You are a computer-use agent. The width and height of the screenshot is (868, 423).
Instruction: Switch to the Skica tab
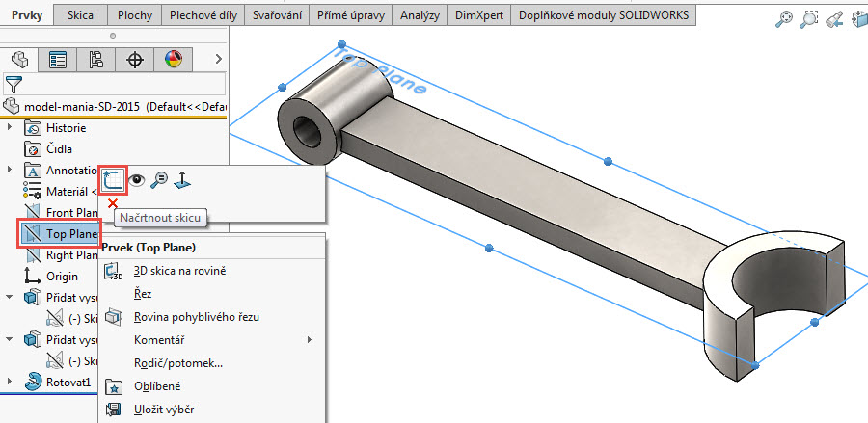pyautogui.click(x=80, y=15)
